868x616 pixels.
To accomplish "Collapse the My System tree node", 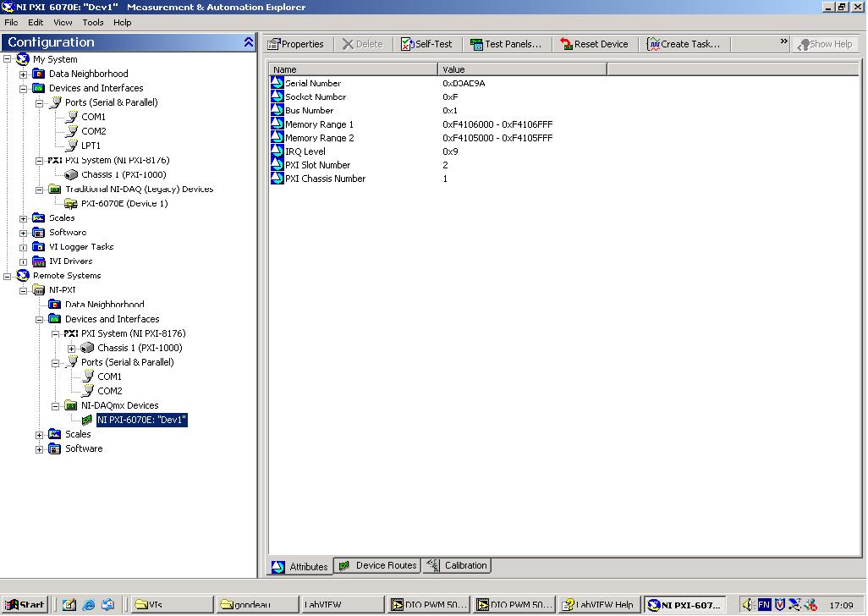I will click(x=8, y=59).
